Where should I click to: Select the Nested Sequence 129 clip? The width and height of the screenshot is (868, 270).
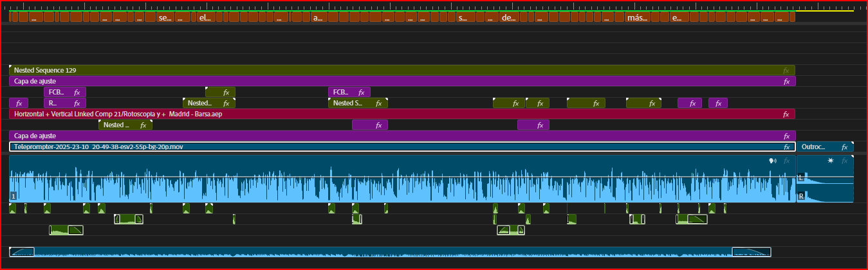coord(402,70)
